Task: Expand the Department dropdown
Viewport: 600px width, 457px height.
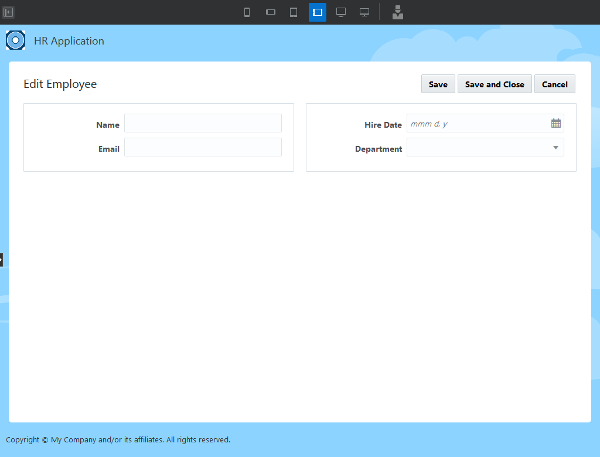Action: coord(555,148)
